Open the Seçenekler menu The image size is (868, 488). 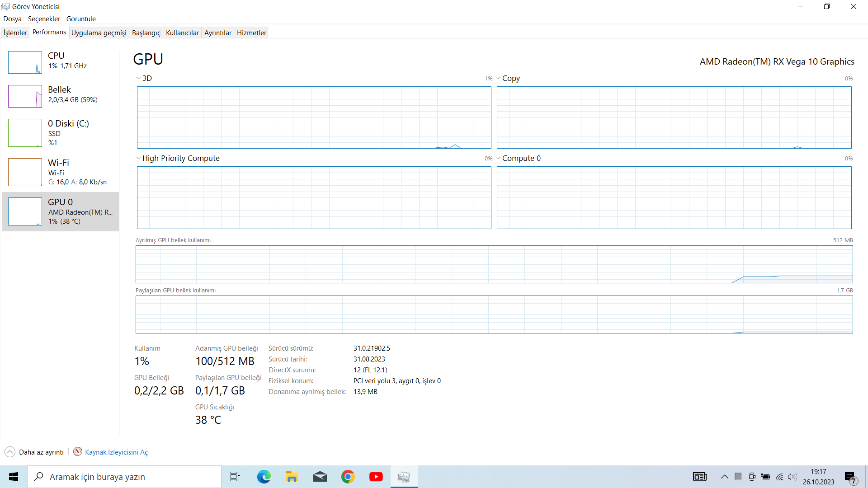tap(44, 19)
